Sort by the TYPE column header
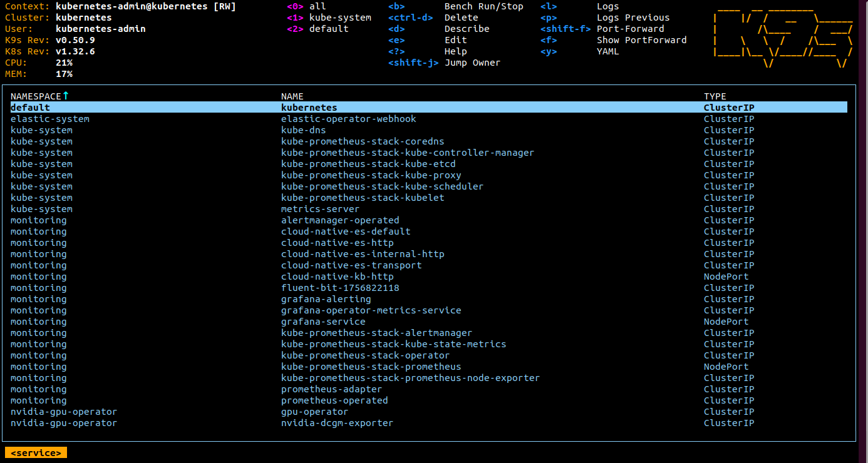 tap(715, 96)
